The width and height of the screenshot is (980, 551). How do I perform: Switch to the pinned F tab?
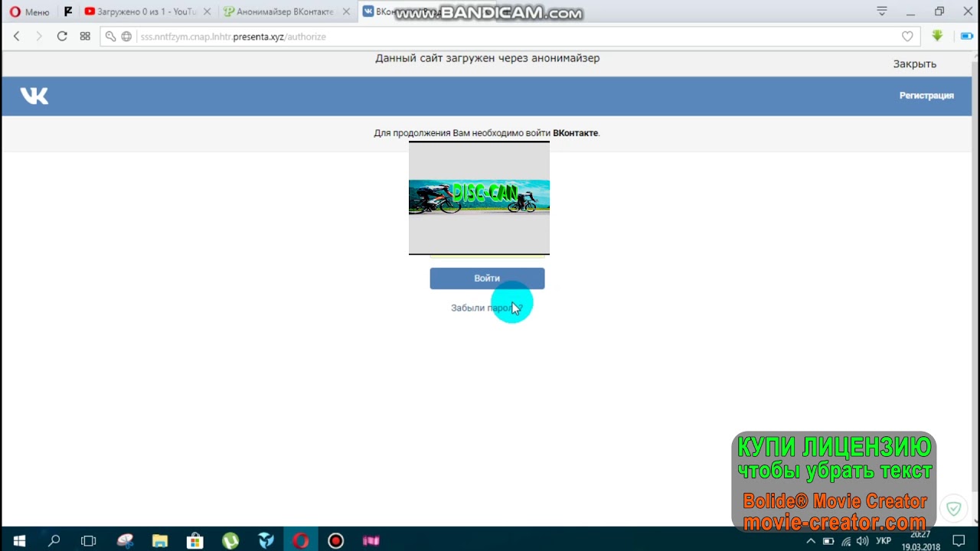68,11
